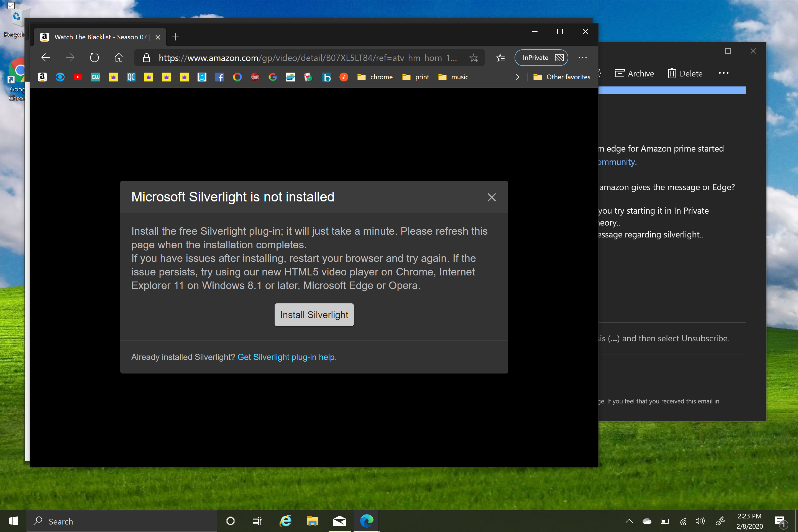The image size is (798, 532).
Task: Open the white U smiley favorite
Action: (202, 77)
